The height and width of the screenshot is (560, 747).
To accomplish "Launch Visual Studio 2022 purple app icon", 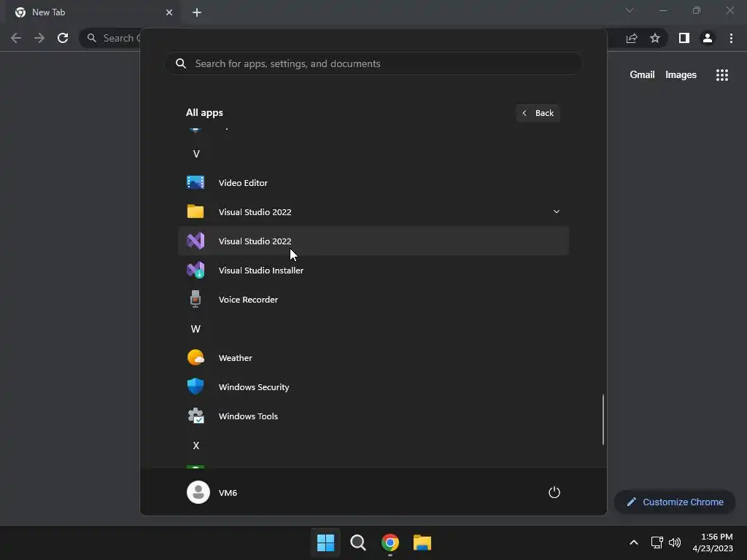I will click(196, 241).
